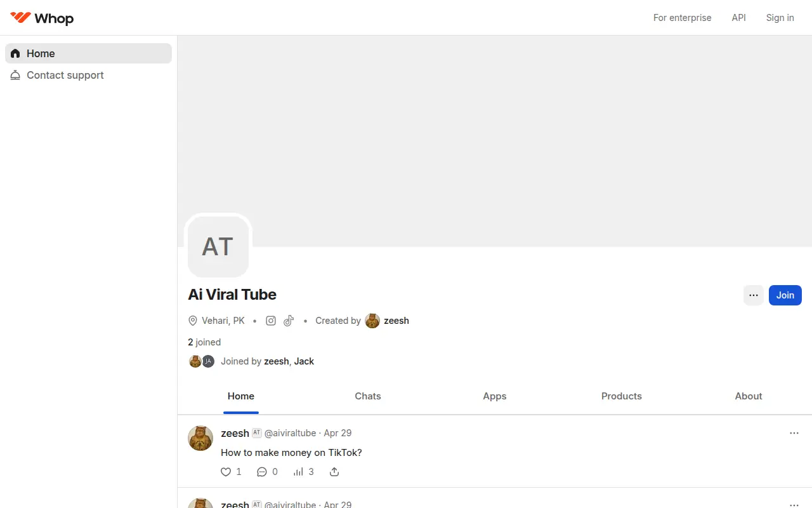
Task: Click zeesh in the Joined by list
Action: coord(276,361)
